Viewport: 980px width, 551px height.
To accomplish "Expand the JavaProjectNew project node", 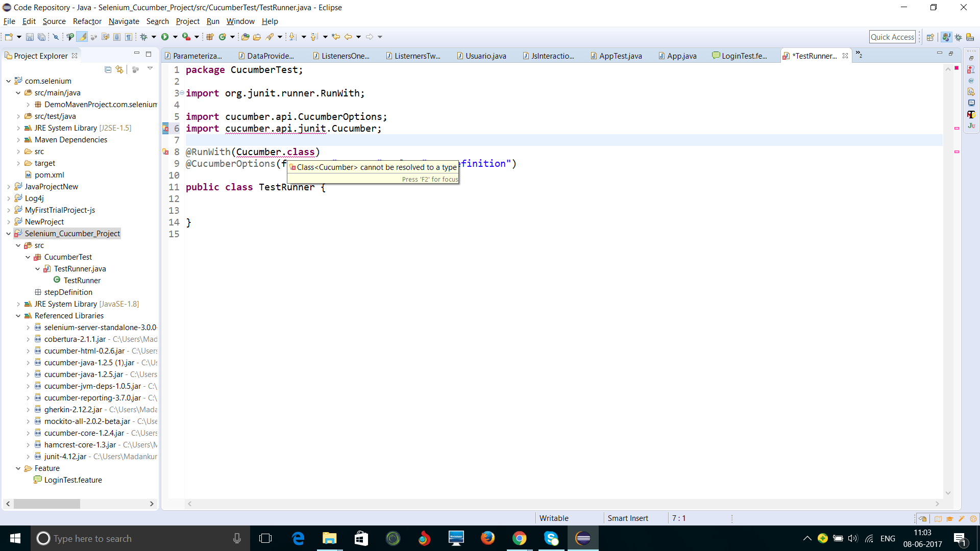I will pyautogui.click(x=9, y=187).
